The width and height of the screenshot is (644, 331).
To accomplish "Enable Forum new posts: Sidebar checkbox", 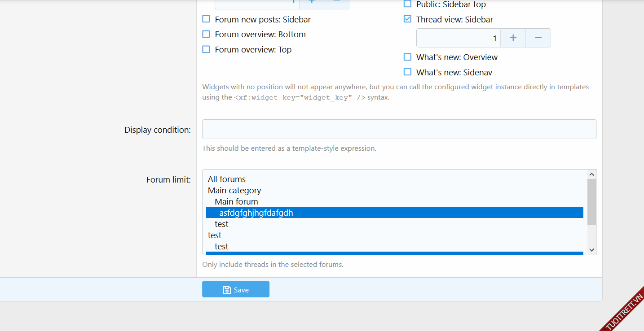I will [206, 19].
